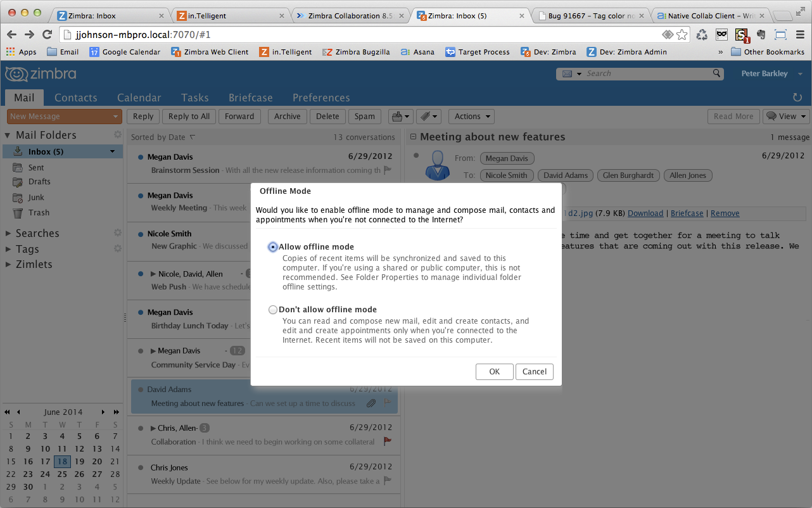Select Allow offline mode radio button
The height and width of the screenshot is (508, 812).
(273, 247)
